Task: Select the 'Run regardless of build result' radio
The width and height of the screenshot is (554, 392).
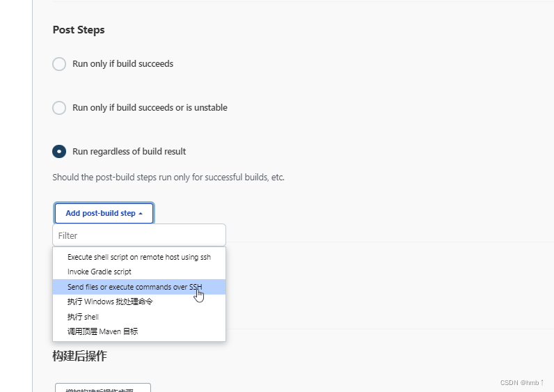Action: 59,151
